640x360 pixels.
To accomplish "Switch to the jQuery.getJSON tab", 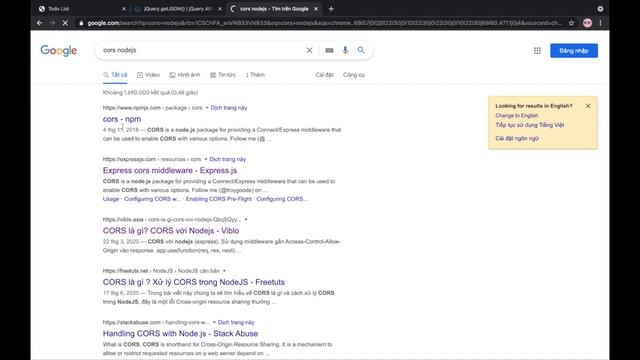I will tap(178, 9).
